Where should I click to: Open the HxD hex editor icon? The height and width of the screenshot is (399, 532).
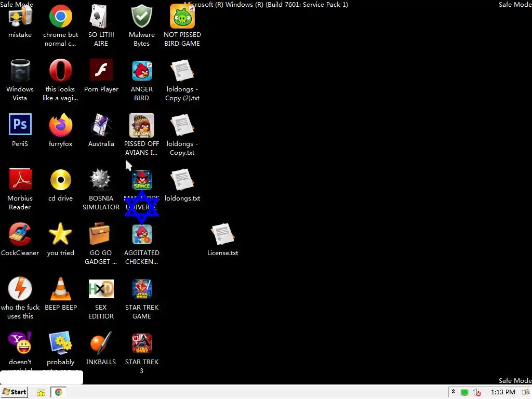101,289
